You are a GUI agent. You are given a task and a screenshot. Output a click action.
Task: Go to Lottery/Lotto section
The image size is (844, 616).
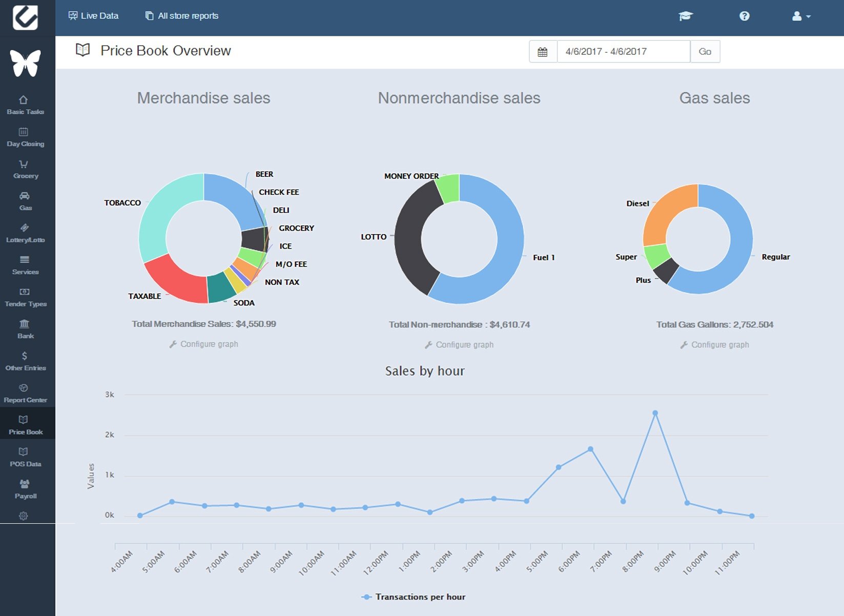click(25, 233)
